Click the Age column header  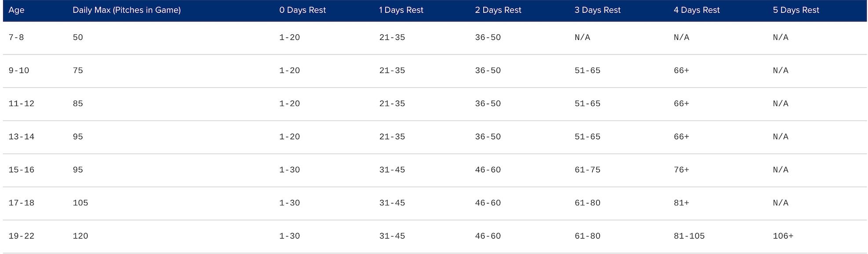[16, 10]
